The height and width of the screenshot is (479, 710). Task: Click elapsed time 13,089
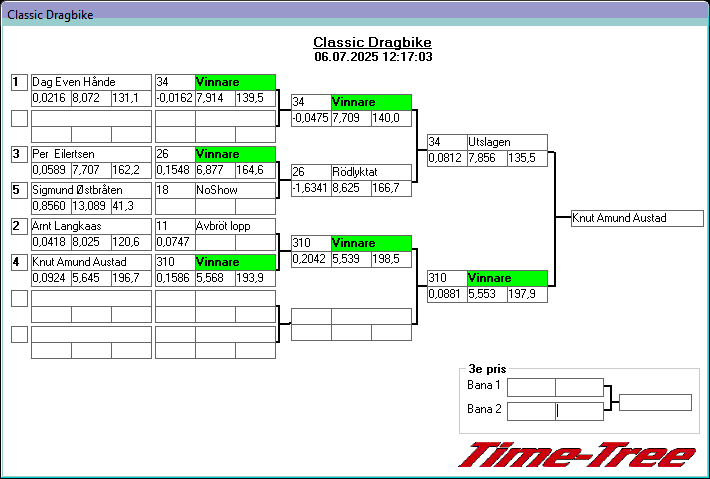pyautogui.click(x=91, y=206)
